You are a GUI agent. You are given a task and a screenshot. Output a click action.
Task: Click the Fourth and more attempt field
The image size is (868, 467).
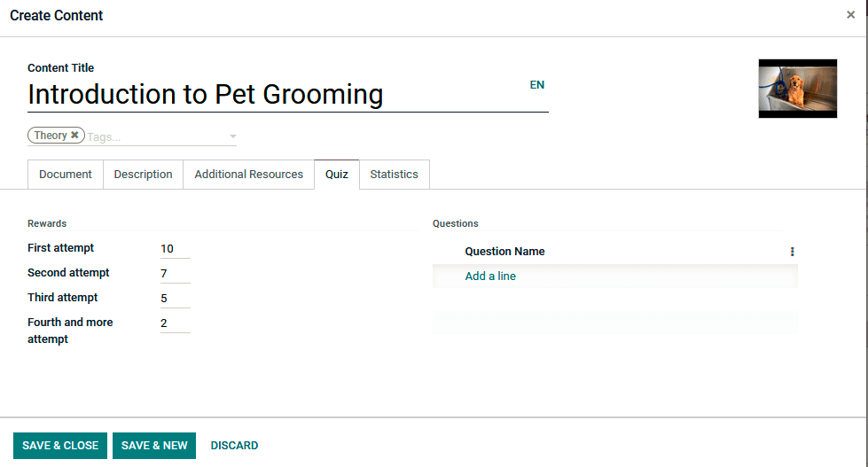click(x=175, y=323)
